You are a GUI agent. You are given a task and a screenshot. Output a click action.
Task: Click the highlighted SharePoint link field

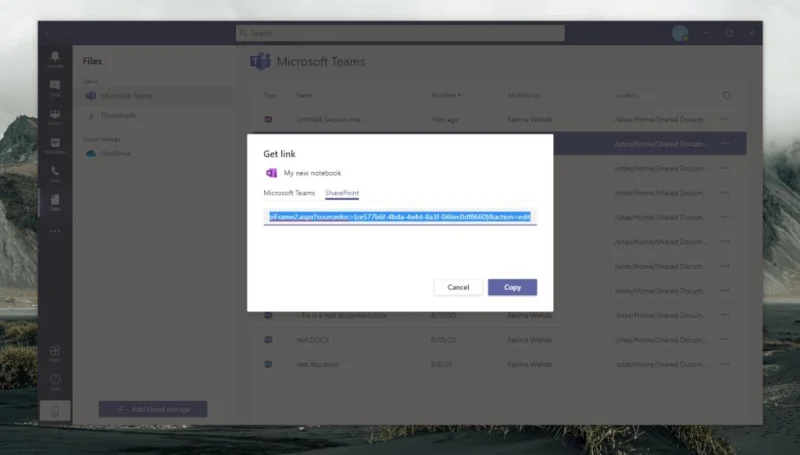400,217
